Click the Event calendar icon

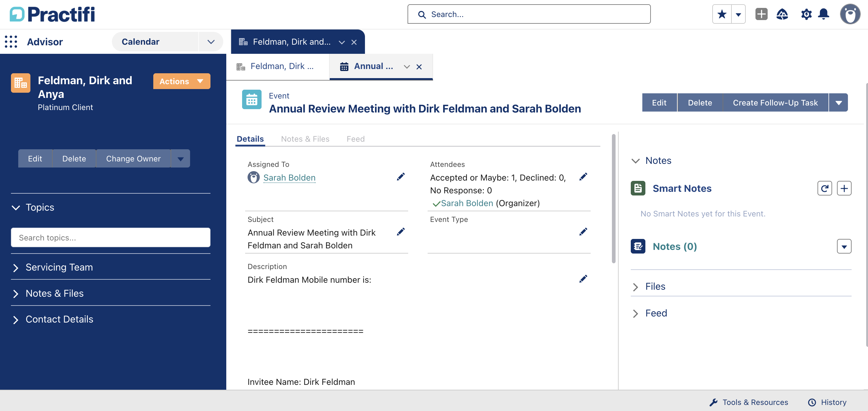252,99
